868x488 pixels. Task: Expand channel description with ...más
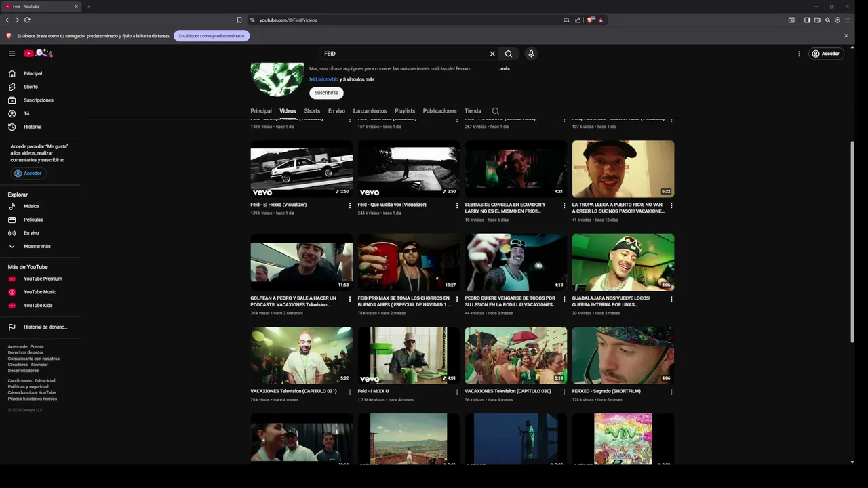coord(503,68)
